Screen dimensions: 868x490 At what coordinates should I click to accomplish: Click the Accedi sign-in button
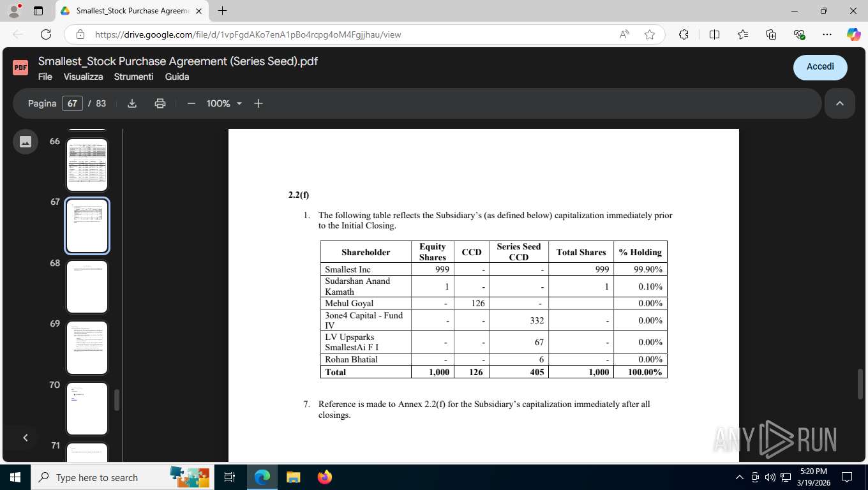(820, 67)
